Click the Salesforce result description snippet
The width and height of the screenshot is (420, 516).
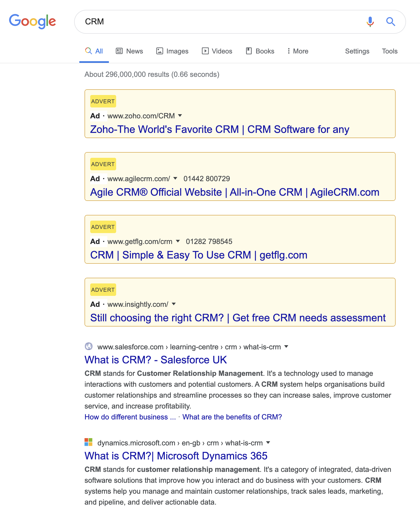(238, 390)
